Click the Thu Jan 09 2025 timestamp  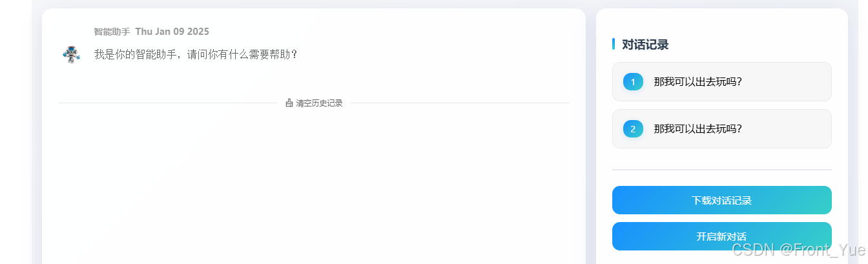pyautogui.click(x=172, y=32)
